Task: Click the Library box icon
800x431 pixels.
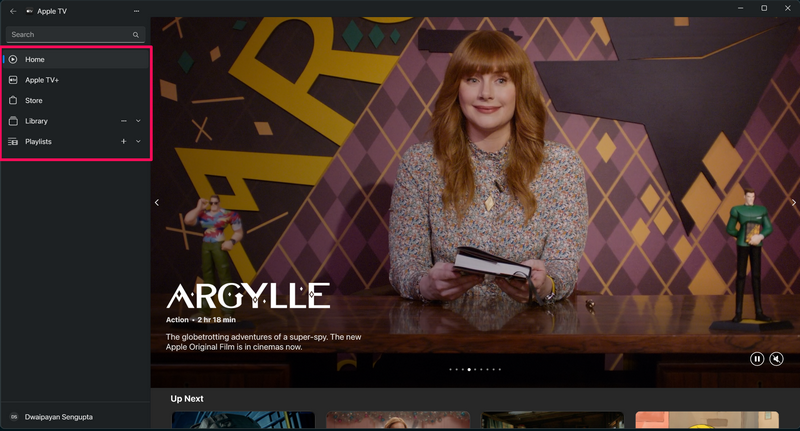Action: coord(13,121)
